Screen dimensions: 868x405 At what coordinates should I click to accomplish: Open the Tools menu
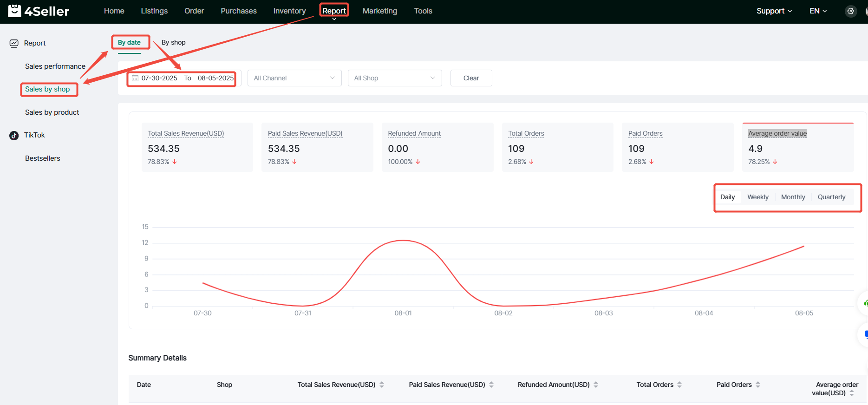423,11
